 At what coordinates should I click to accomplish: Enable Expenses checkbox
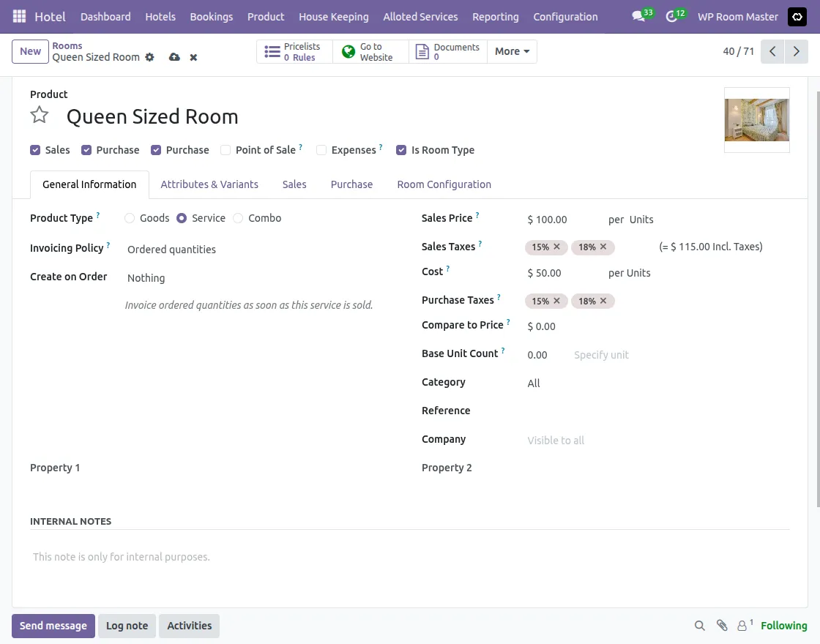(321, 150)
